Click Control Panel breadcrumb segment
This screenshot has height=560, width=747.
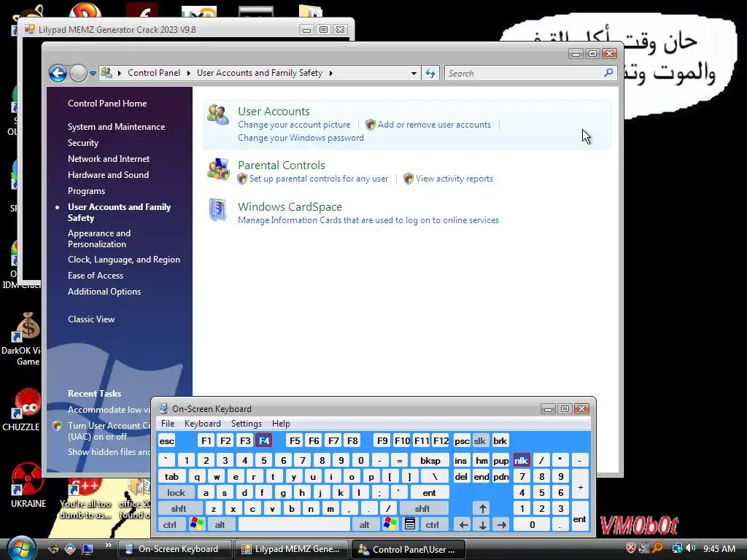coord(154,73)
